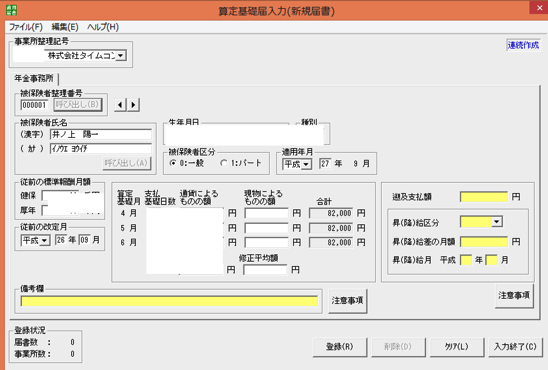Open the ファイル(F) menu

pos(26,27)
